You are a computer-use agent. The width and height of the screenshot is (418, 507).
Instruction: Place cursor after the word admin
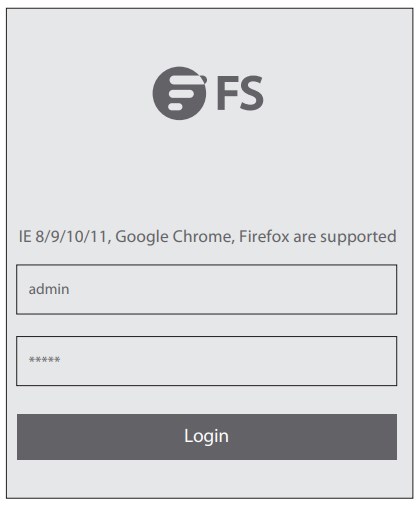[x=70, y=289]
